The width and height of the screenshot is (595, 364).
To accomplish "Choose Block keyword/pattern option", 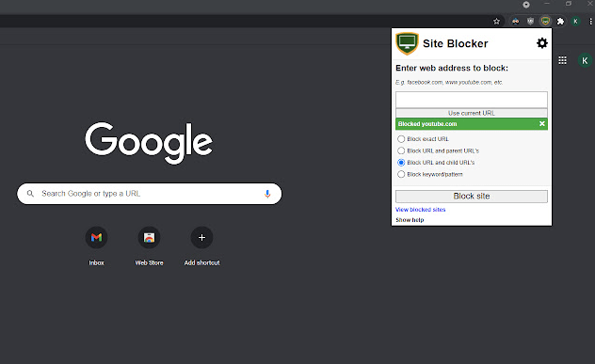I will pos(401,174).
